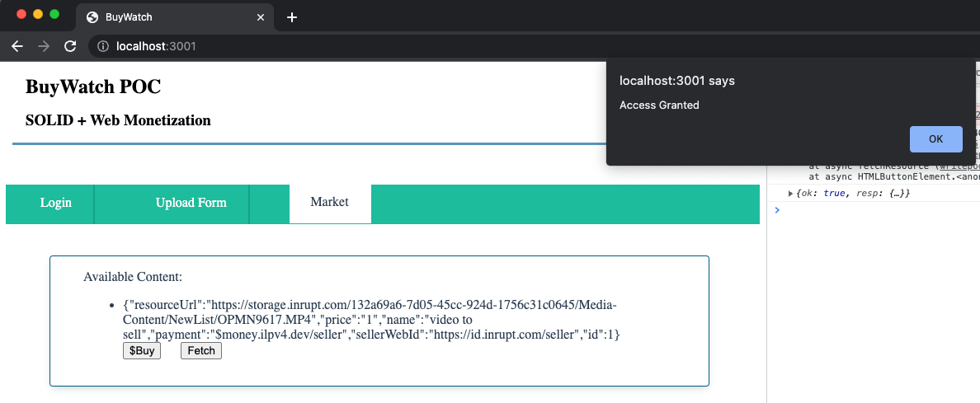Go back with the browser back arrow
The width and height of the screenshot is (980, 403).
(x=17, y=46)
